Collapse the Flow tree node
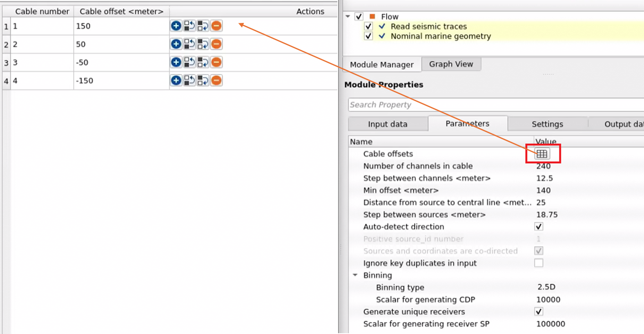This screenshot has height=334, width=644. 348,17
